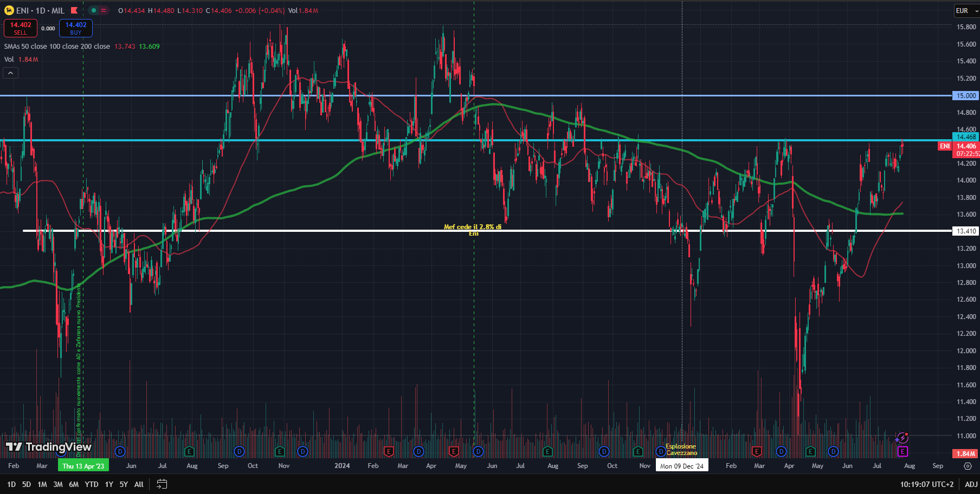This screenshot has height=494, width=980.
Task: Open the ENI · 1D · MIL symbol title
Action: 40,10
